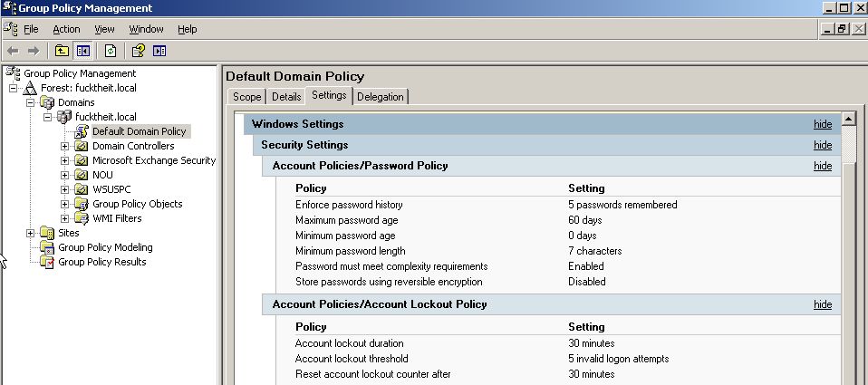Click the Domains folder icon

47,102
